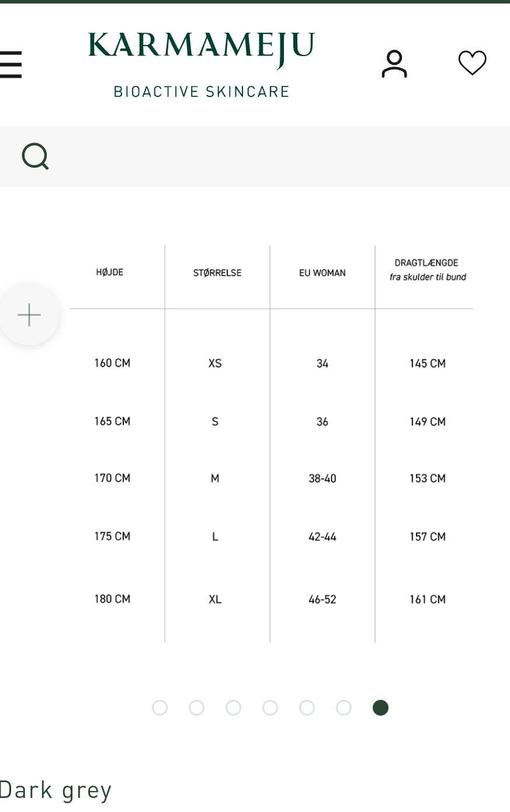
Task: Focus the search input field
Action: point(275,157)
